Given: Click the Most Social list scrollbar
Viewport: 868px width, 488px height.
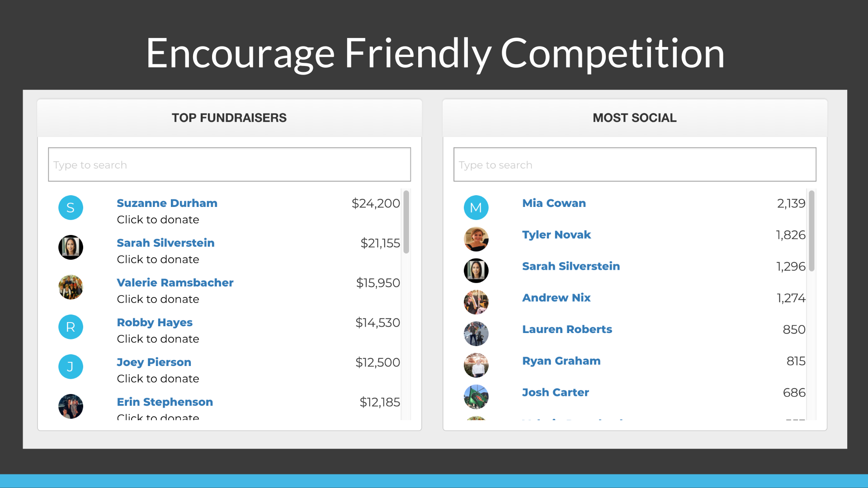Looking at the screenshot, I should click(811, 231).
